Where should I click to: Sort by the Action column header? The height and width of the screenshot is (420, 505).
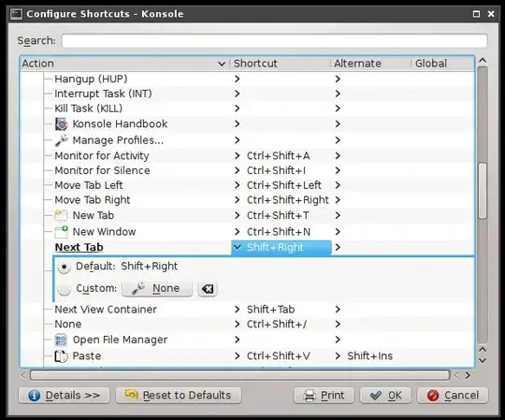pos(124,64)
